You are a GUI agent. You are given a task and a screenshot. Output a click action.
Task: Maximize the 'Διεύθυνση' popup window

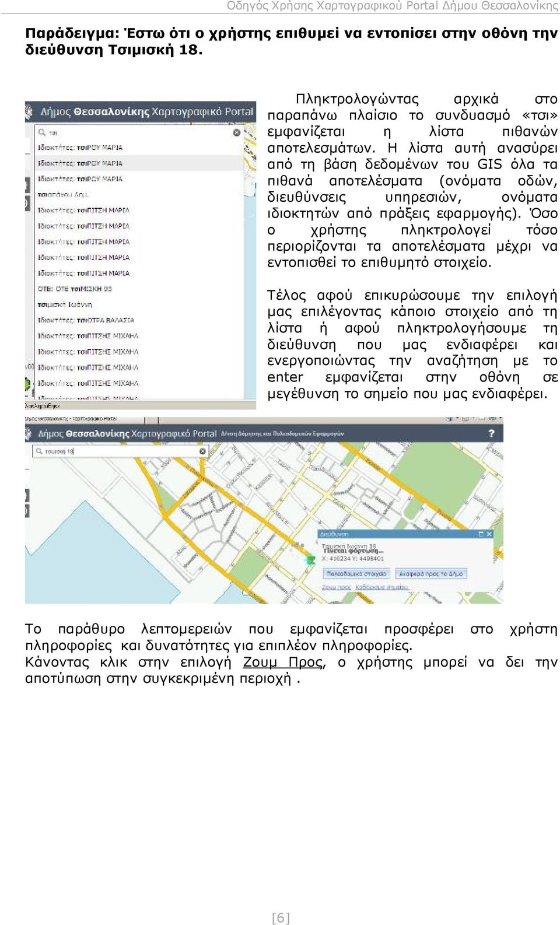coord(481,534)
